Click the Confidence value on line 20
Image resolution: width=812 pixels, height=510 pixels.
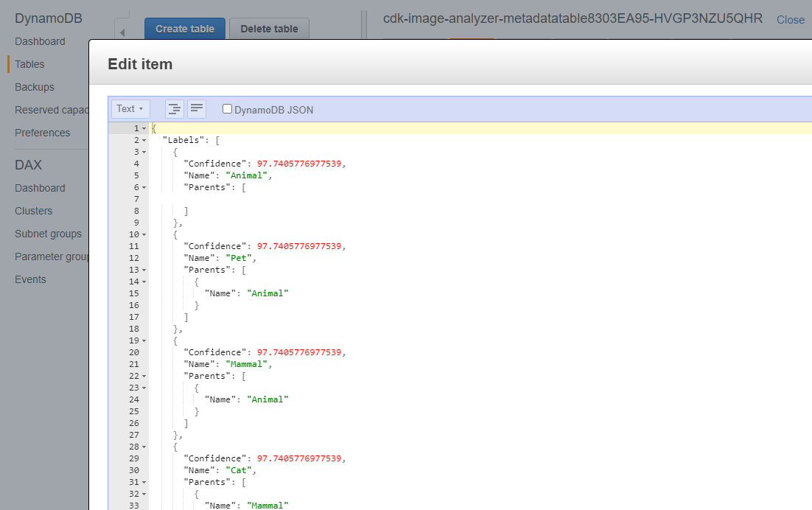pos(299,352)
